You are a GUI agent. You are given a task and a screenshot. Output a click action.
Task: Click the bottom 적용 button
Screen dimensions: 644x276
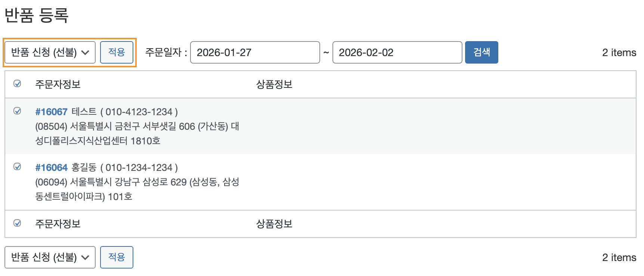point(117,257)
